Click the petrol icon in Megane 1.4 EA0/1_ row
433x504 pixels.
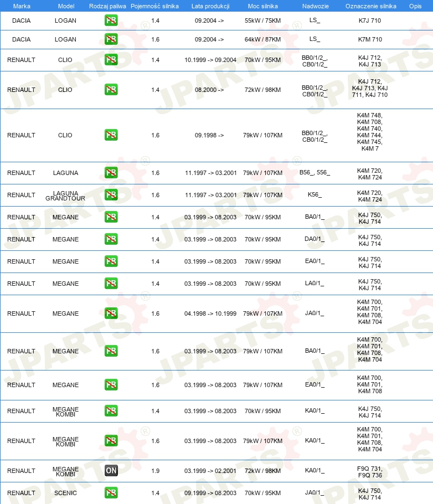111,261
